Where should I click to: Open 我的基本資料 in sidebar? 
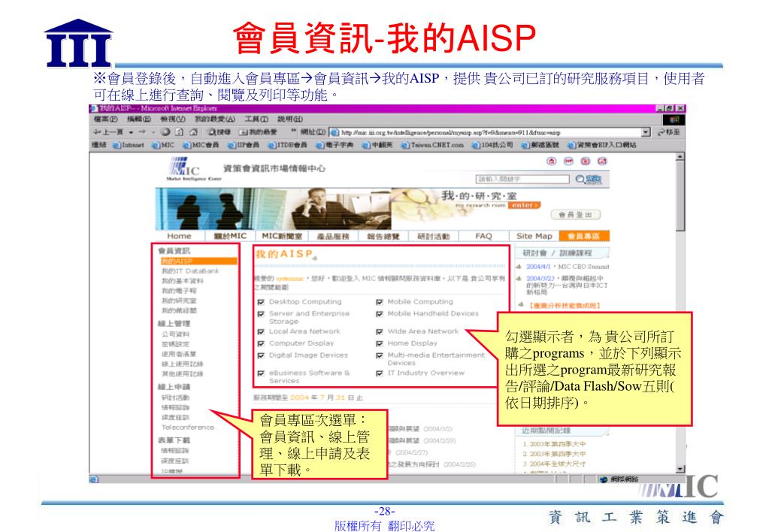point(182,281)
